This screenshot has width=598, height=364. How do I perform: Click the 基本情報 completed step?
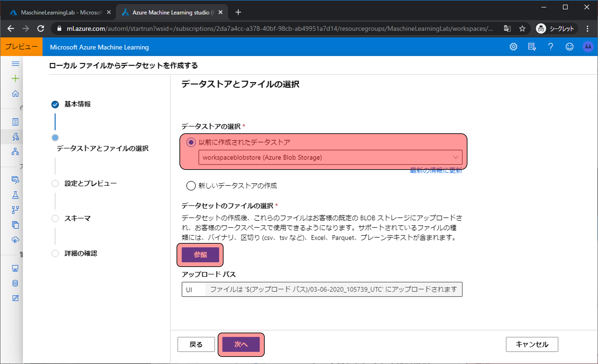point(77,104)
